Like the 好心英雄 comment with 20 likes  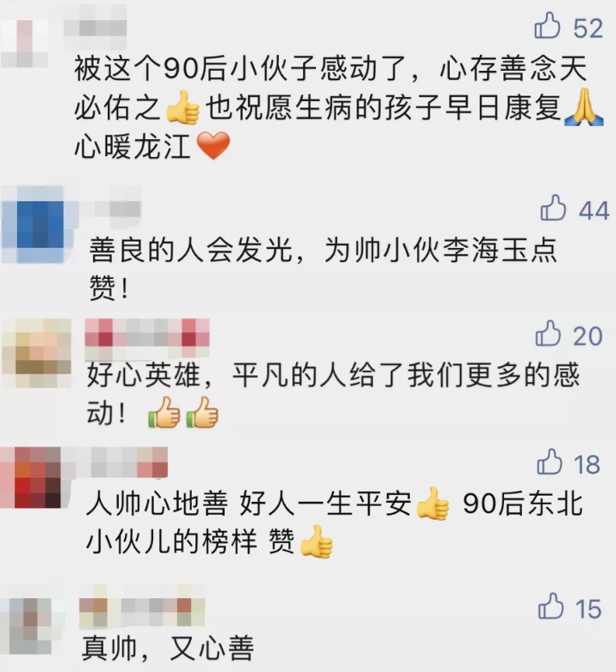(548, 333)
